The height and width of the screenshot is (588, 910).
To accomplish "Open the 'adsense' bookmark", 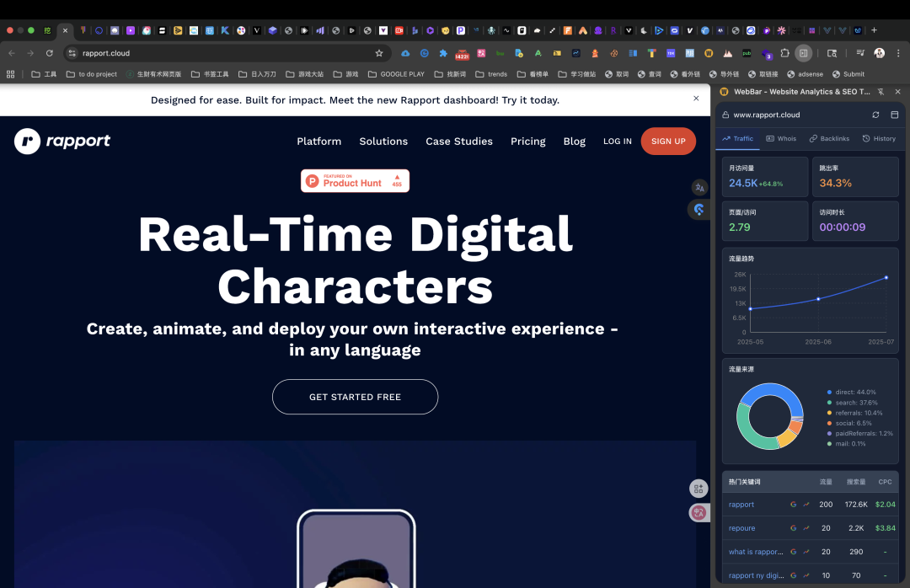I will [x=805, y=74].
